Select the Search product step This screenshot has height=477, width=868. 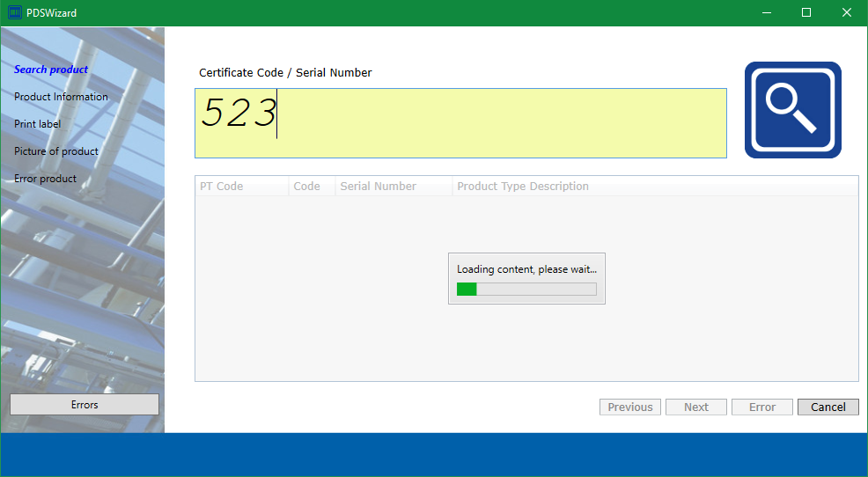tap(51, 70)
